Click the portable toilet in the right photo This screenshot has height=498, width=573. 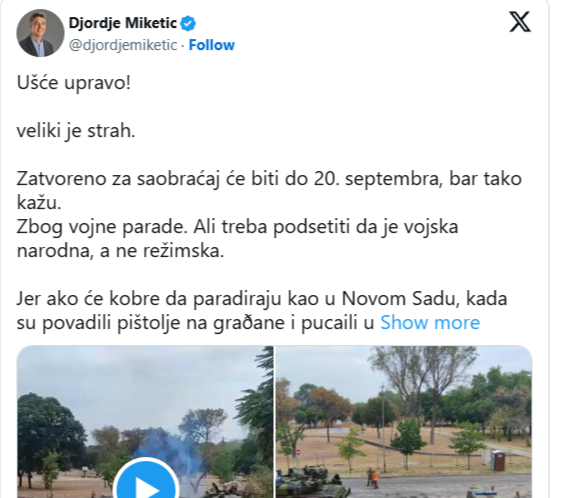(498, 460)
